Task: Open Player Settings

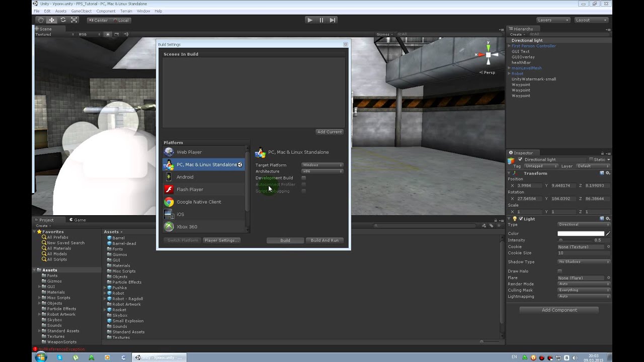Action: 221,240
